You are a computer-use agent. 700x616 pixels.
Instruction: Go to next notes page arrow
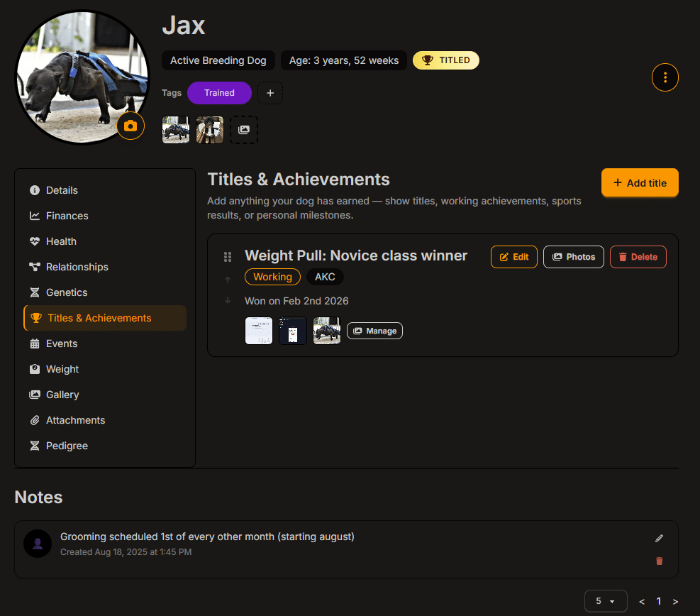(675, 601)
